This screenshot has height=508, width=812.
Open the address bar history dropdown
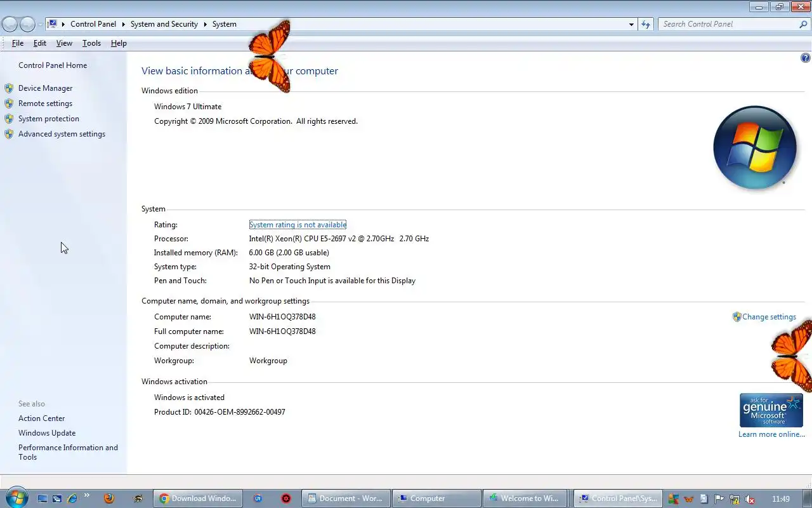click(631, 24)
